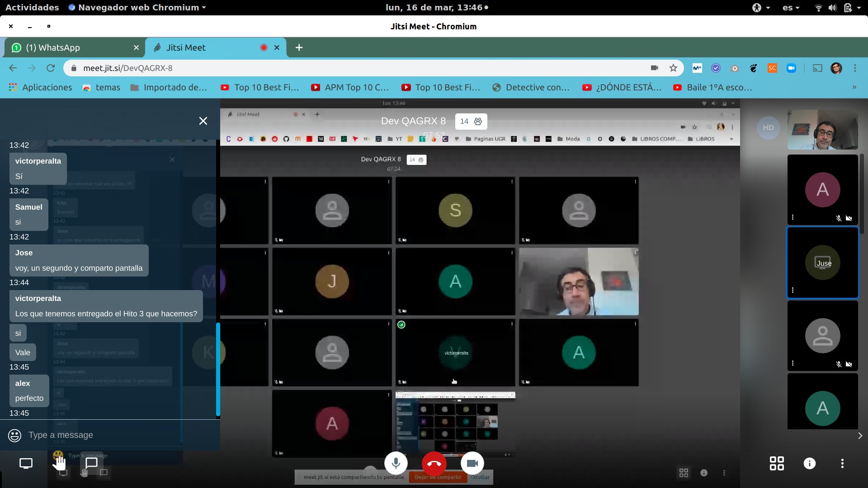868x488 pixels.
Task: Close the chat panel with X
Action: pyautogui.click(x=203, y=121)
